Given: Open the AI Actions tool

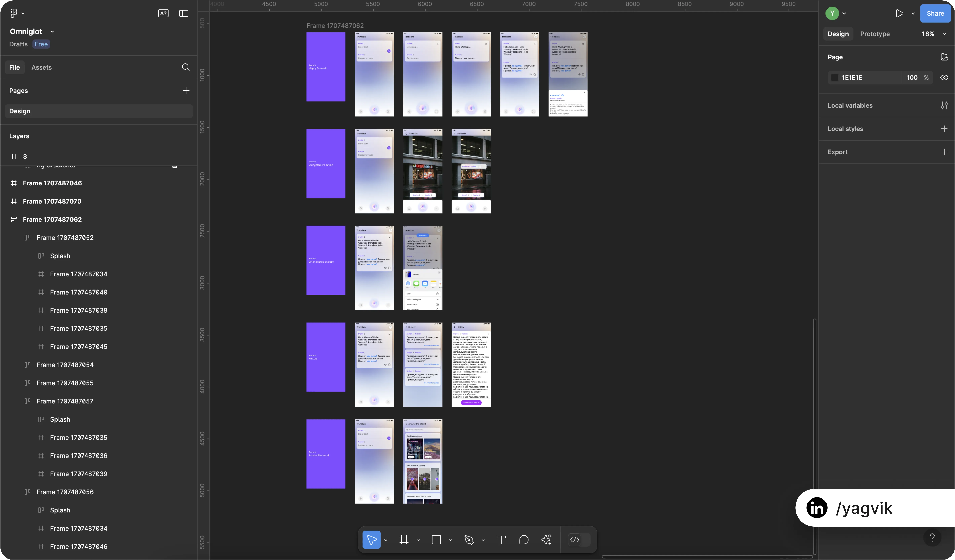Looking at the screenshot, I should click(x=546, y=540).
